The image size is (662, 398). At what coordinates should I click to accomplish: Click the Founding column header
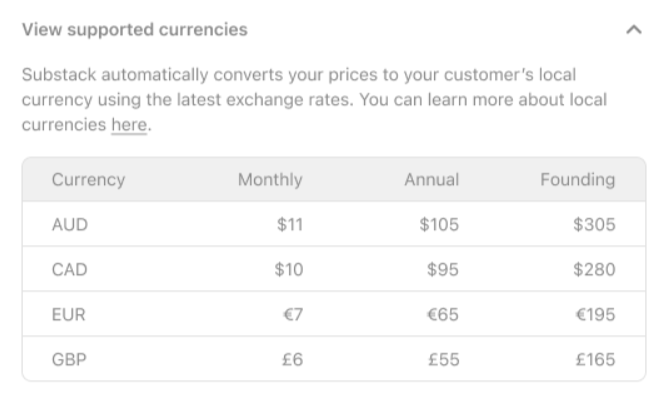point(578,180)
